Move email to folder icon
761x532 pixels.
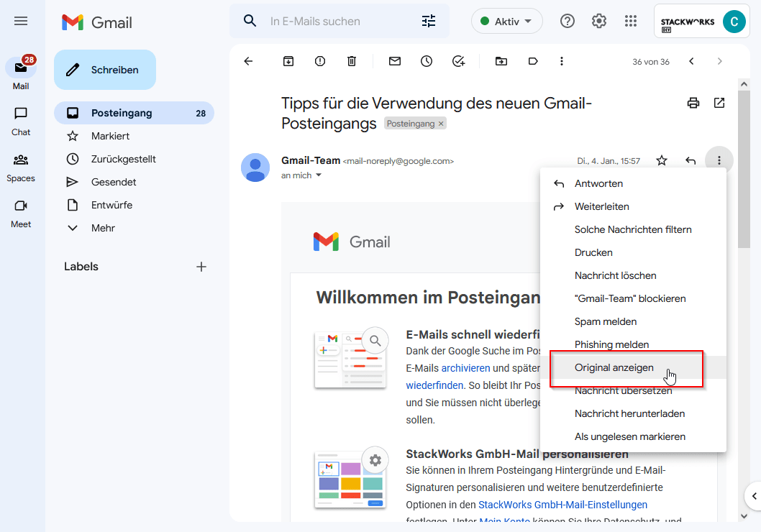point(501,61)
